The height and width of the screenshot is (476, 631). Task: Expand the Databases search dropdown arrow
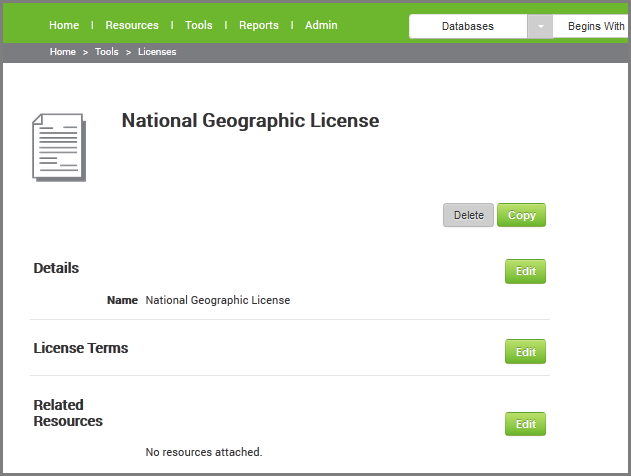(x=540, y=27)
